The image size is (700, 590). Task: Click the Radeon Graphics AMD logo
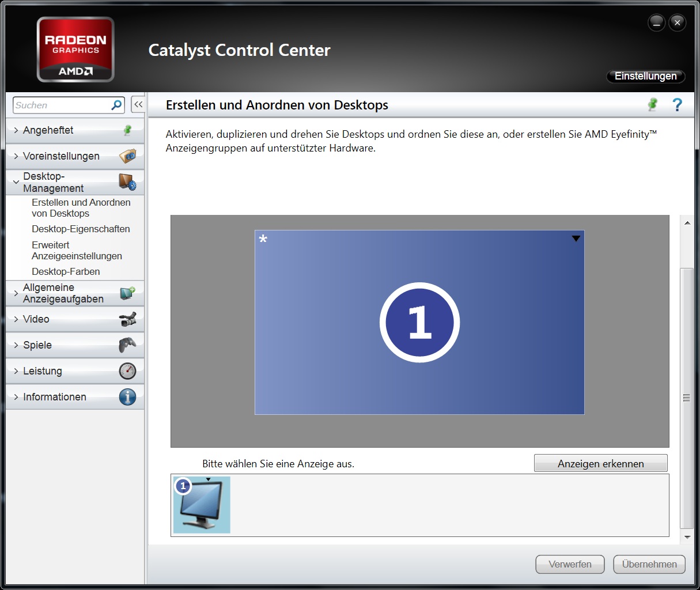tap(75, 50)
